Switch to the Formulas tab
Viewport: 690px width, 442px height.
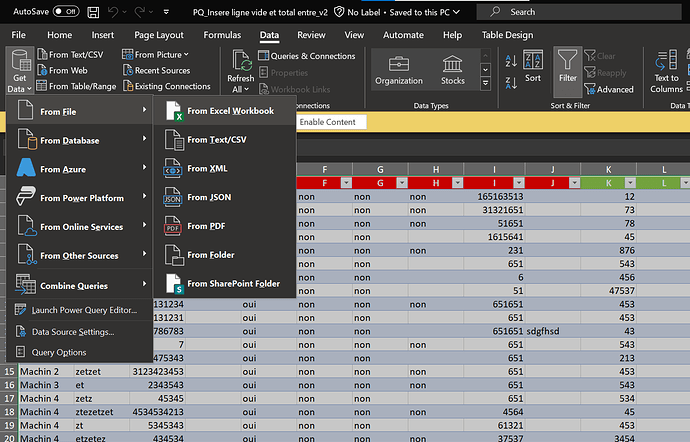click(x=222, y=35)
